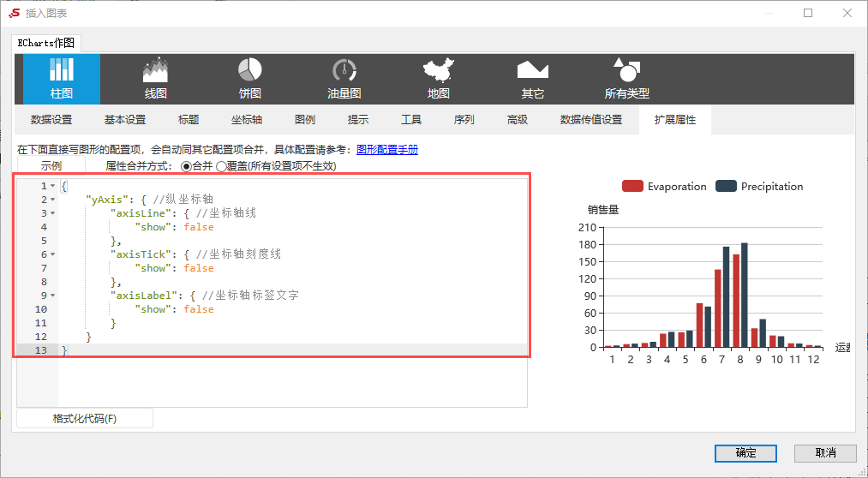Screen dimensions: 868x478
Task: Open the 高级 tab
Action: click(x=517, y=120)
